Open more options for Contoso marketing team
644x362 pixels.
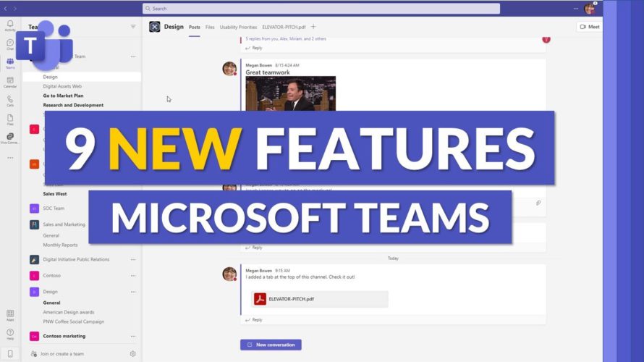(x=133, y=336)
